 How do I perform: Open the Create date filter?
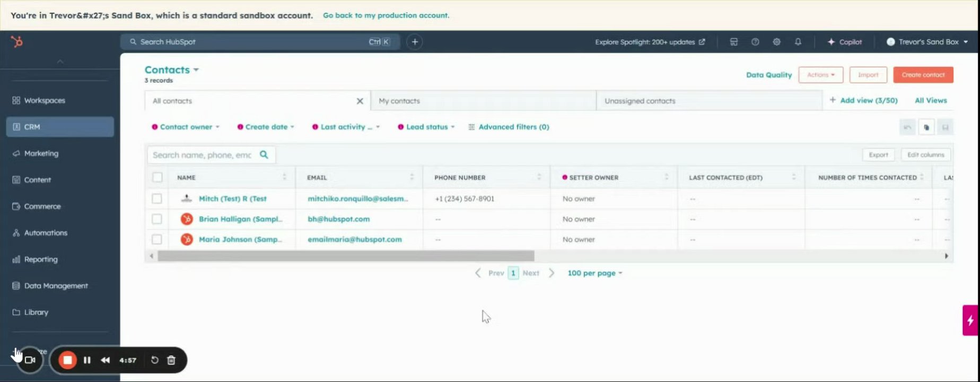tap(266, 127)
